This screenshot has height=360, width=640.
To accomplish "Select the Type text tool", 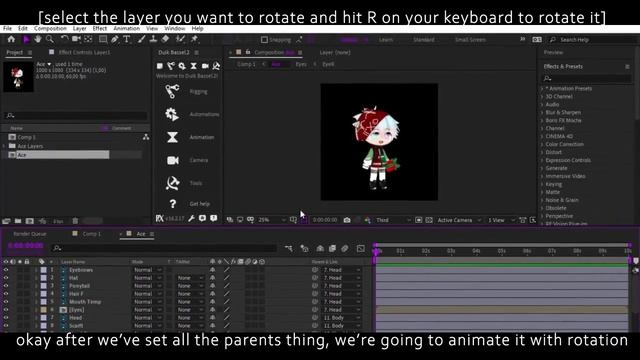I will [x=127, y=39].
